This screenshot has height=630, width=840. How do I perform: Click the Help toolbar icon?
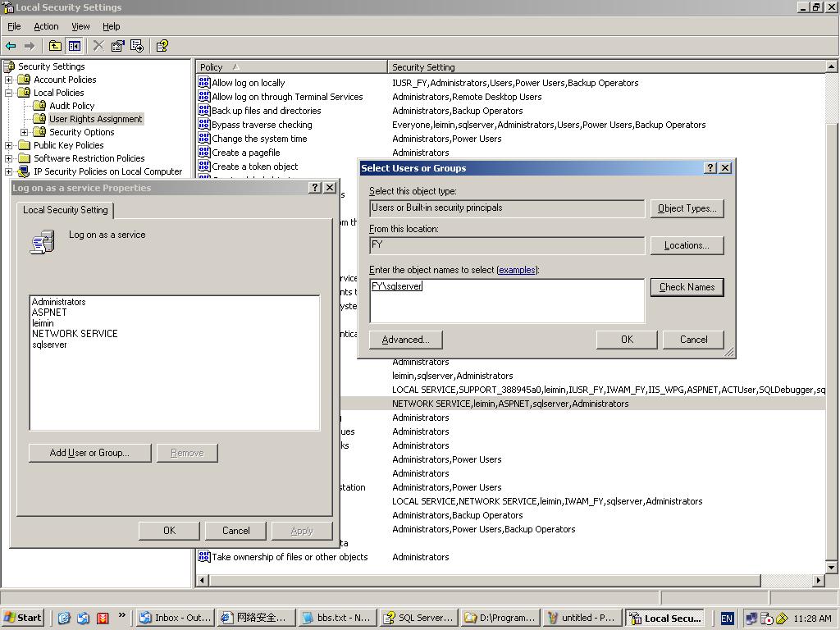tap(162, 46)
